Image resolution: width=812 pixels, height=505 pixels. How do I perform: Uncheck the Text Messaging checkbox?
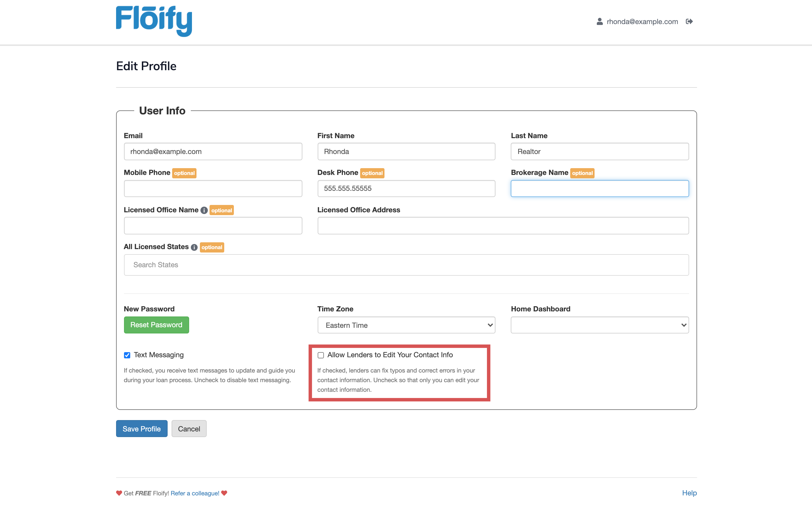tap(127, 355)
